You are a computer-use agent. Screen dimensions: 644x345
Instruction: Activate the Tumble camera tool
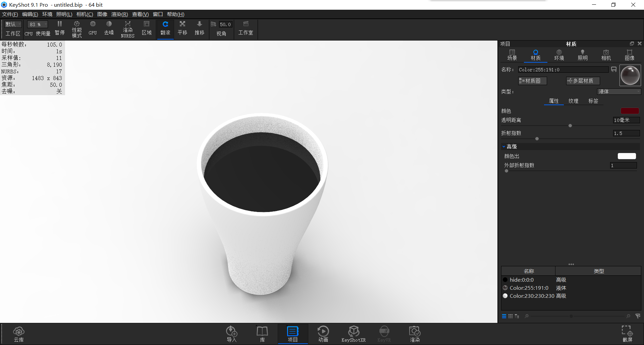(165, 28)
